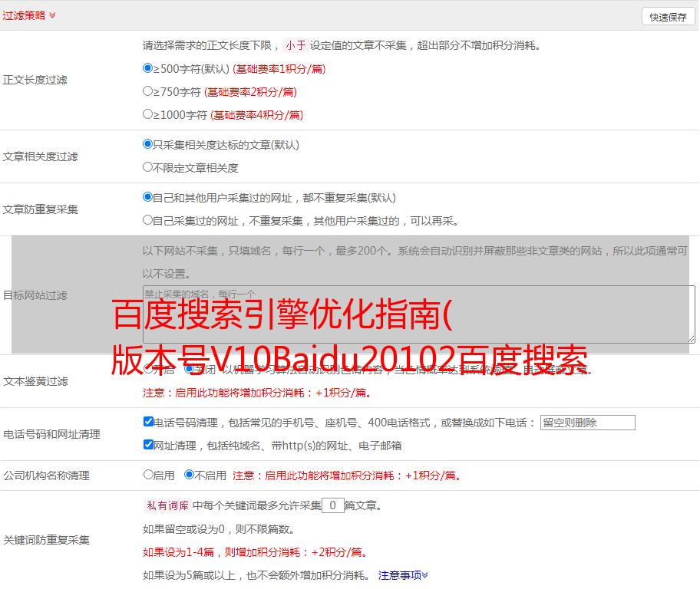Click the 小于 highlighted tag
This screenshot has width=700, height=589.
(x=296, y=45)
